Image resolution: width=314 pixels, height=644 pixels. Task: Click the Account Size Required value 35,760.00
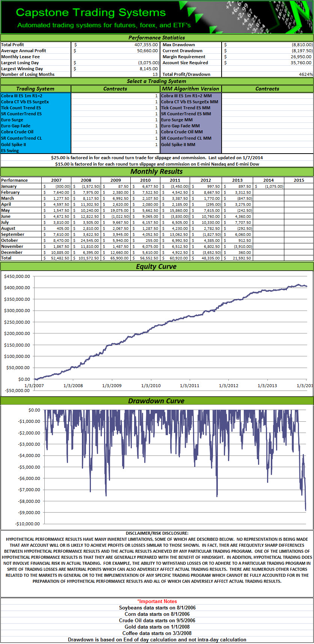click(x=301, y=63)
